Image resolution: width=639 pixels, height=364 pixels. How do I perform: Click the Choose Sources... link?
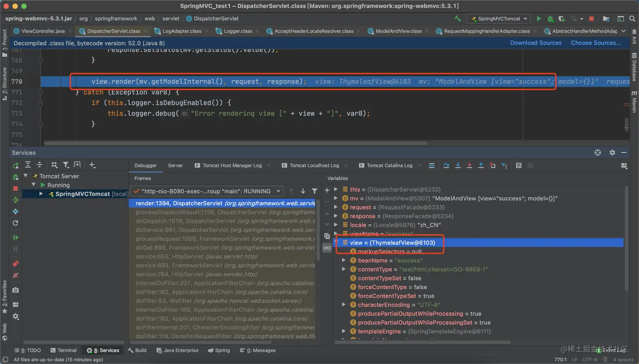click(x=596, y=43)
